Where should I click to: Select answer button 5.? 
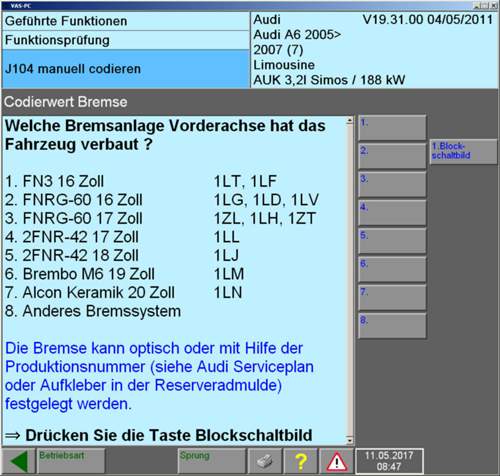392,241
